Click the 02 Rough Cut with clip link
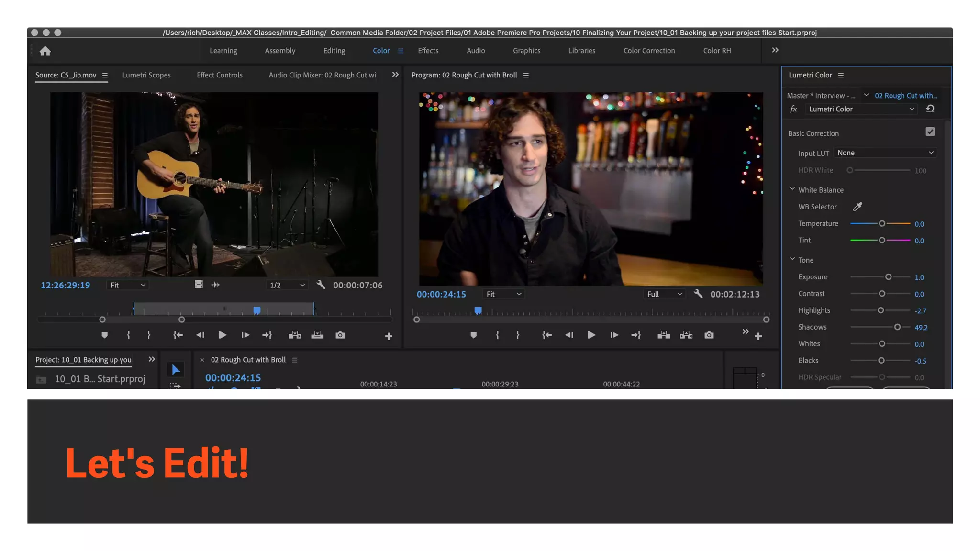The image size is (980, 551). pyautogui.click(x=906, y=96)
